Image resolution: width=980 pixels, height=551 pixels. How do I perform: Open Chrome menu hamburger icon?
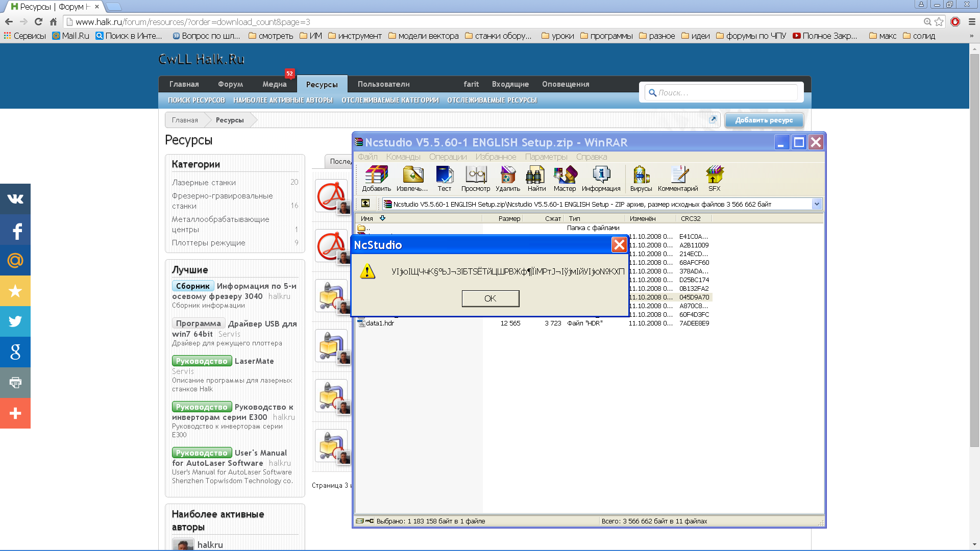tap(972, 22)
